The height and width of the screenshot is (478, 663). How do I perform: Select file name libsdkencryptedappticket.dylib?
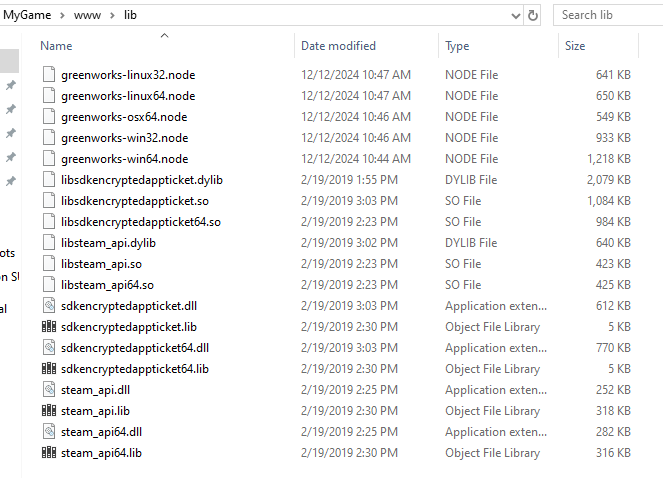[x=142, y=180]
